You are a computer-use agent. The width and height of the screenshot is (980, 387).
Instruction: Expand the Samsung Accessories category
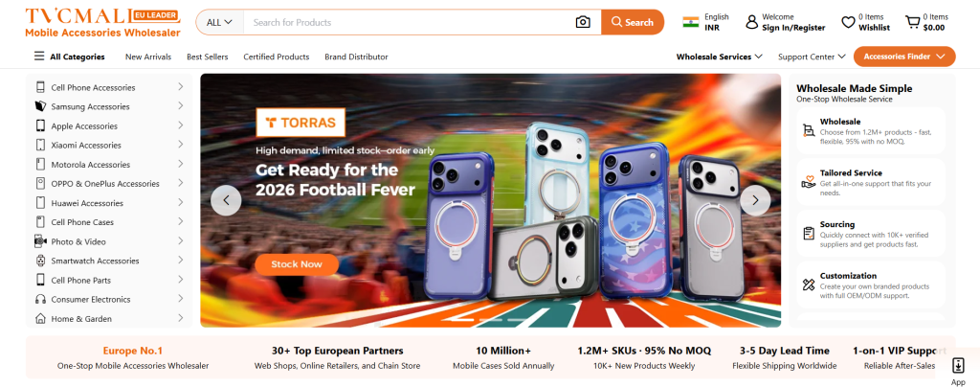(180, 106)
